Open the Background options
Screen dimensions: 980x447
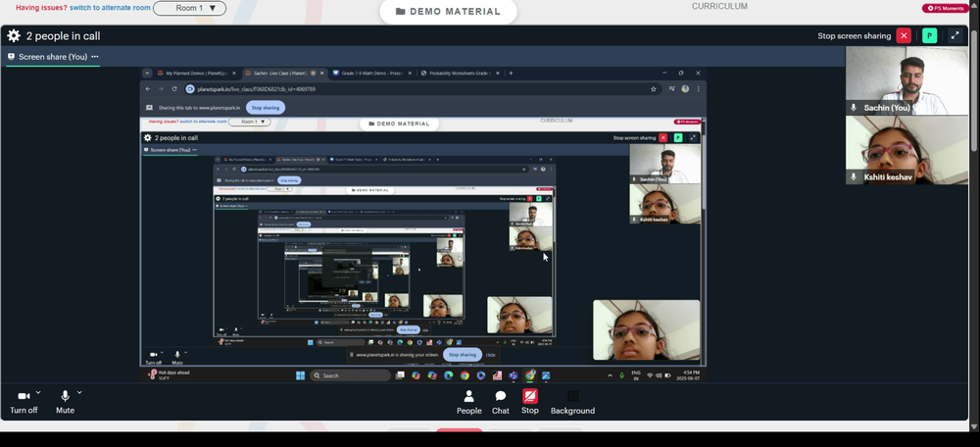point(572,403)
